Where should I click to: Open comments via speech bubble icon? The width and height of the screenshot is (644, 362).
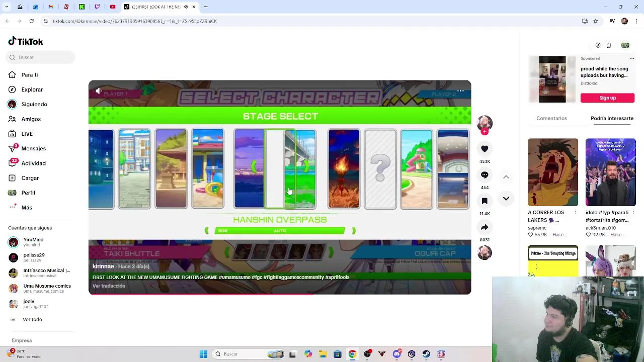(485, 175)
